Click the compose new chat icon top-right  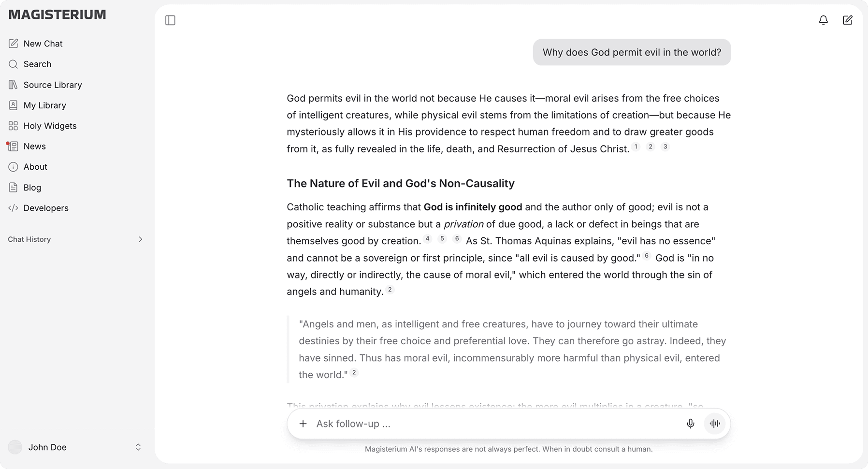(848, 20)
